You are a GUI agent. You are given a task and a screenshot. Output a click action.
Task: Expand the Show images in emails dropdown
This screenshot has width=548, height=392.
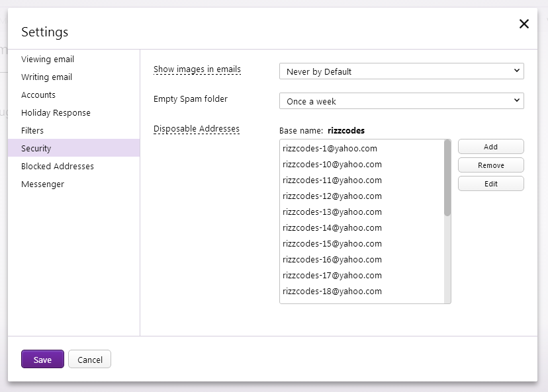point(401,71)
